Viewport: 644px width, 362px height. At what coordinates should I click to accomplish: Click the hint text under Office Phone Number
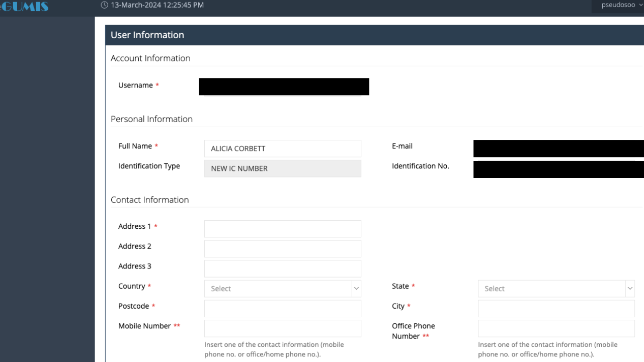click(548, 349)
